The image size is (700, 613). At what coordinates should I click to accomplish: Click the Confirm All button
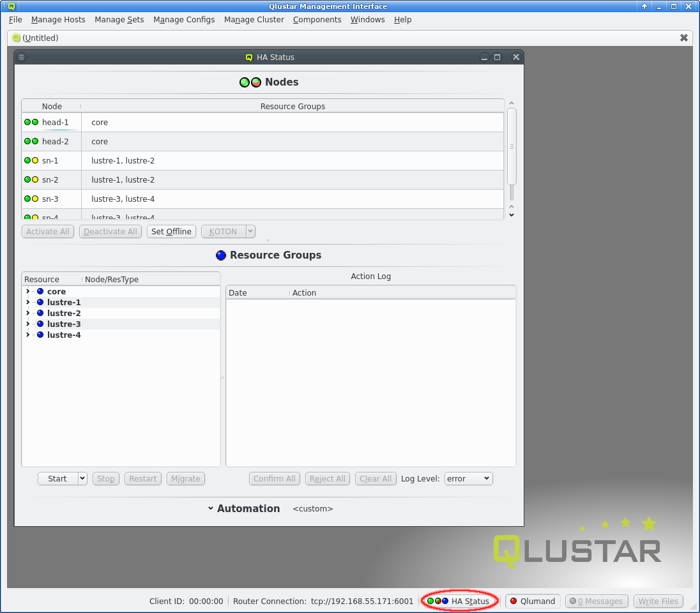275,479
